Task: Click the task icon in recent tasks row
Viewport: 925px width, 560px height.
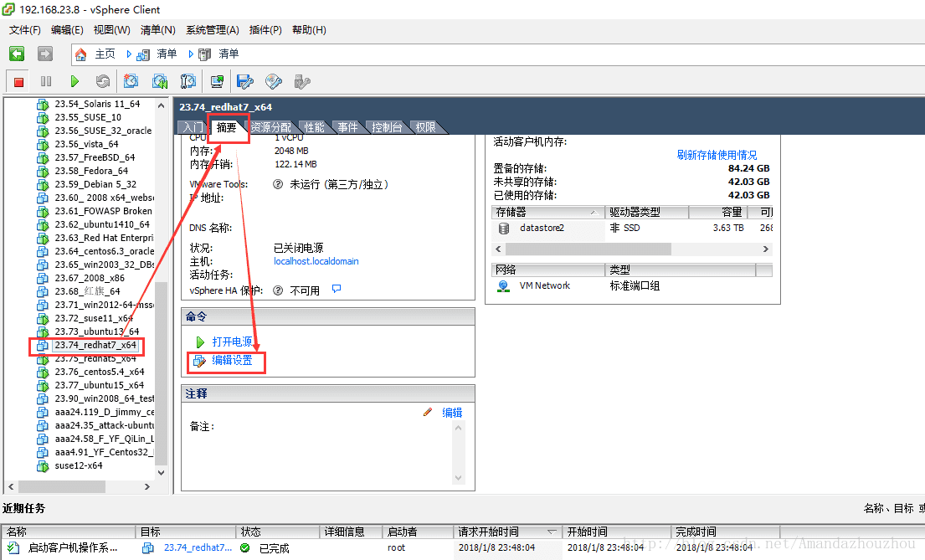Action: pos(13,547)
